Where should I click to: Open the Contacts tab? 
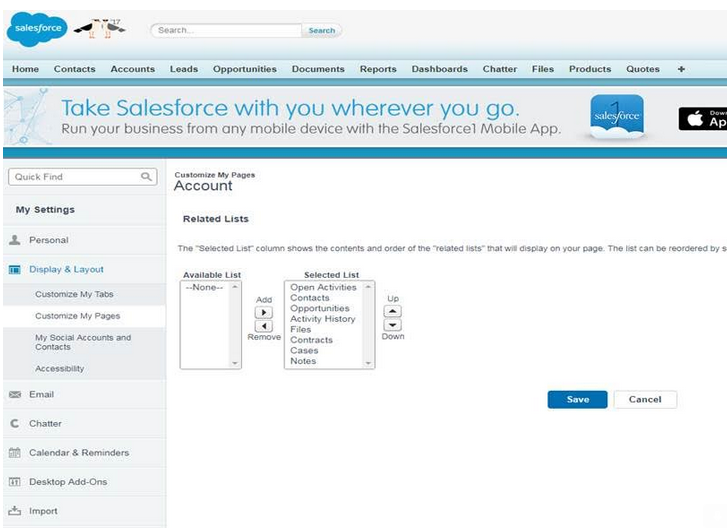(x=75, y=69)
